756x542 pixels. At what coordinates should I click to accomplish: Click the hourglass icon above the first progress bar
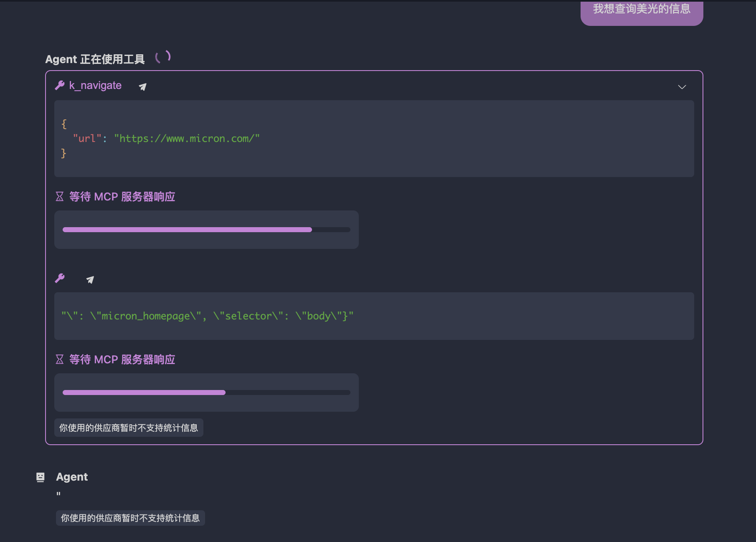60,197
